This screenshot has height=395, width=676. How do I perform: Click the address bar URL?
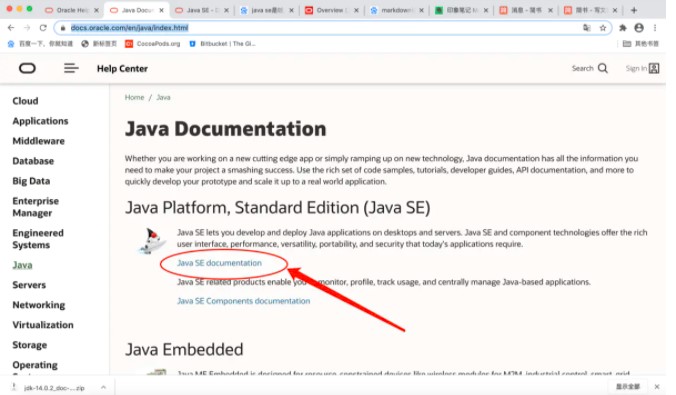129,28
